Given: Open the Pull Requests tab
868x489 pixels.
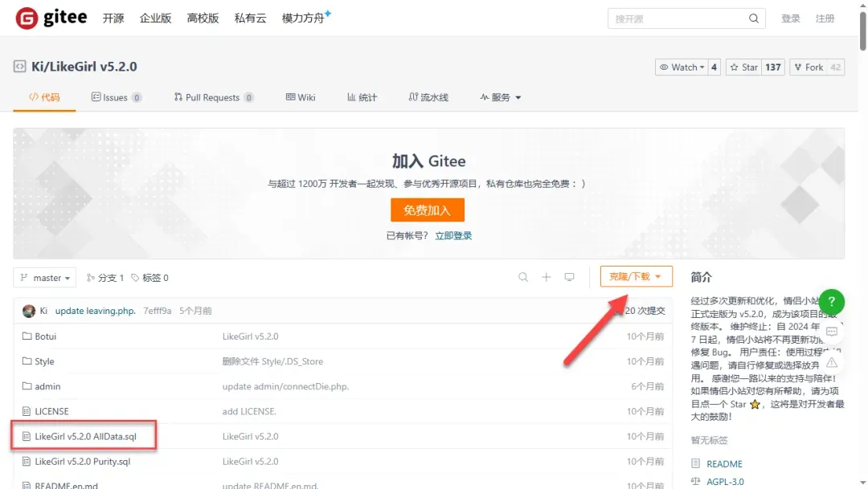Looking at the screenshot, I should pyautogui.click(x=214, y=97).
